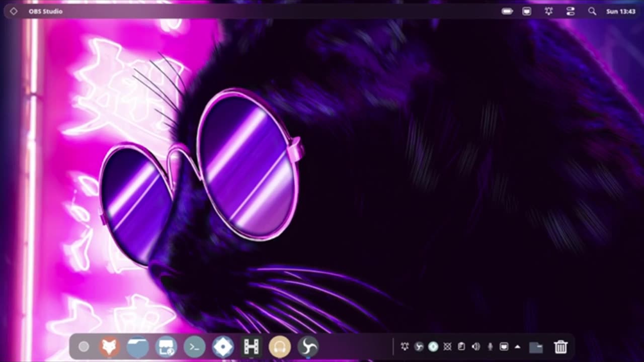Open the clipboard tray icon in dock
Viewport: 644px width, 362px height.
tap(461, 346)
